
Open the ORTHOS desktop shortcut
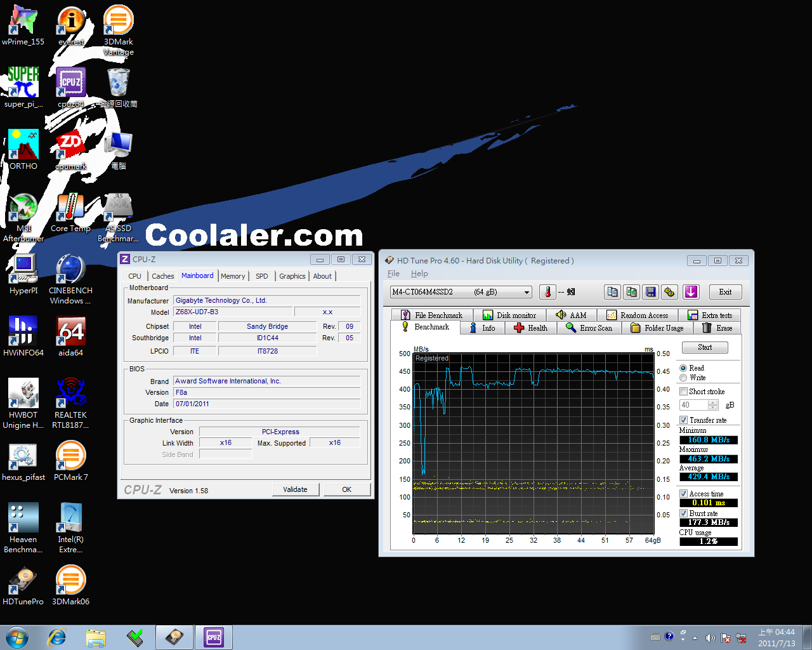tap(23, 150)
